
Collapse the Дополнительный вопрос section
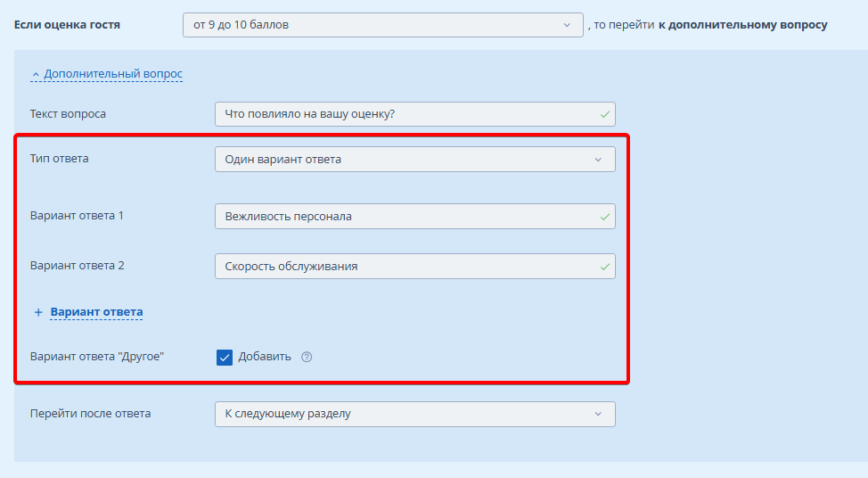[113, 74]
